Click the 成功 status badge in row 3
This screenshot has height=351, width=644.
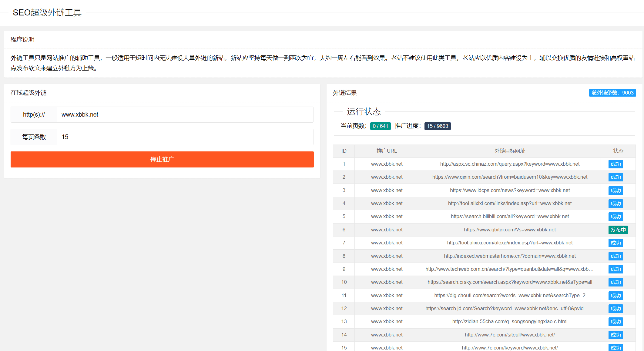(x=615, y=190)
